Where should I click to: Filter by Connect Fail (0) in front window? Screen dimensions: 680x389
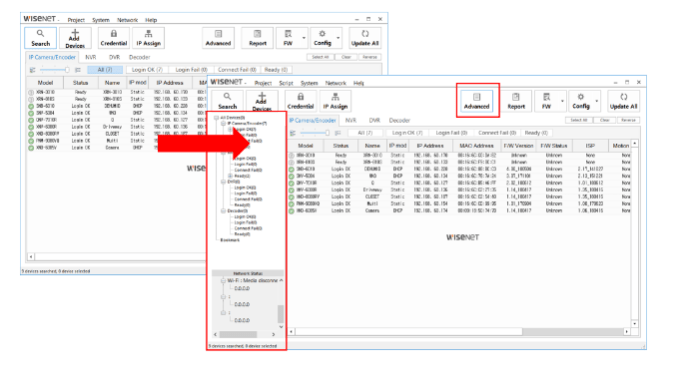pyautogui.click(x=497, y=133)
